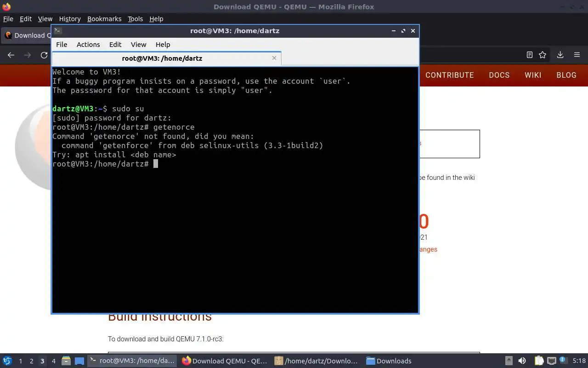Viewport: 588px width, 368px height.
Task: Bookmark this page with star icon
Action: pos(543,55)
